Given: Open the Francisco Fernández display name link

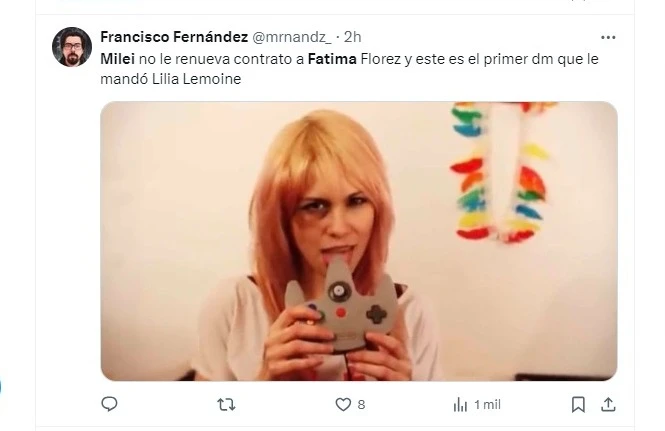Looking at the screenshot, I should (174, 37).
